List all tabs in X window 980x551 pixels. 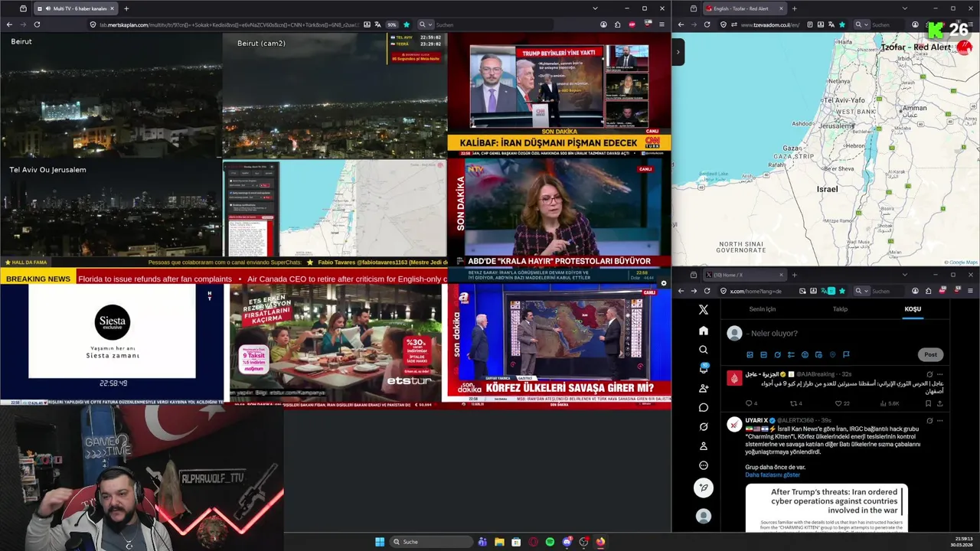[904, 275]
